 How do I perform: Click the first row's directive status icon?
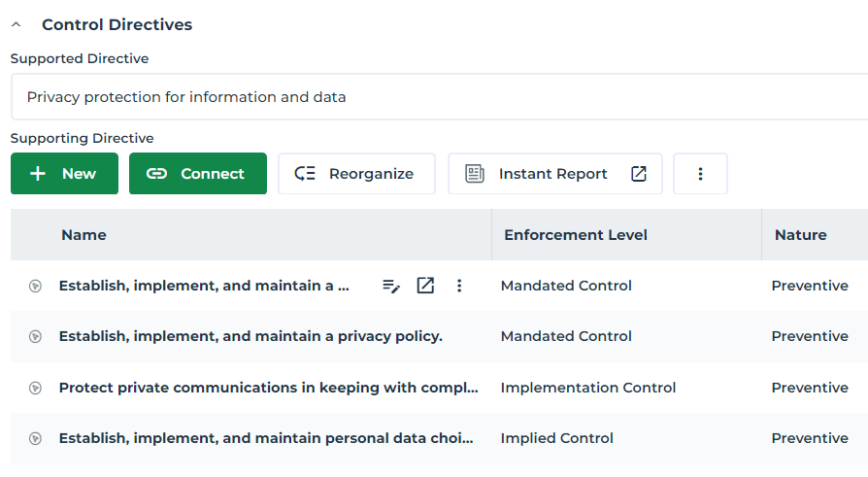(x=35, y=287)
